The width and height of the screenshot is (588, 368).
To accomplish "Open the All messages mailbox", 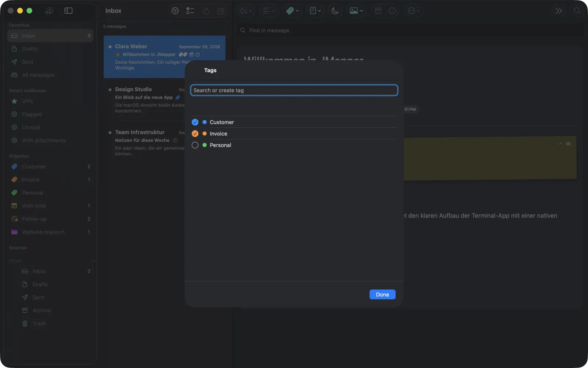I will click(50, 75).
